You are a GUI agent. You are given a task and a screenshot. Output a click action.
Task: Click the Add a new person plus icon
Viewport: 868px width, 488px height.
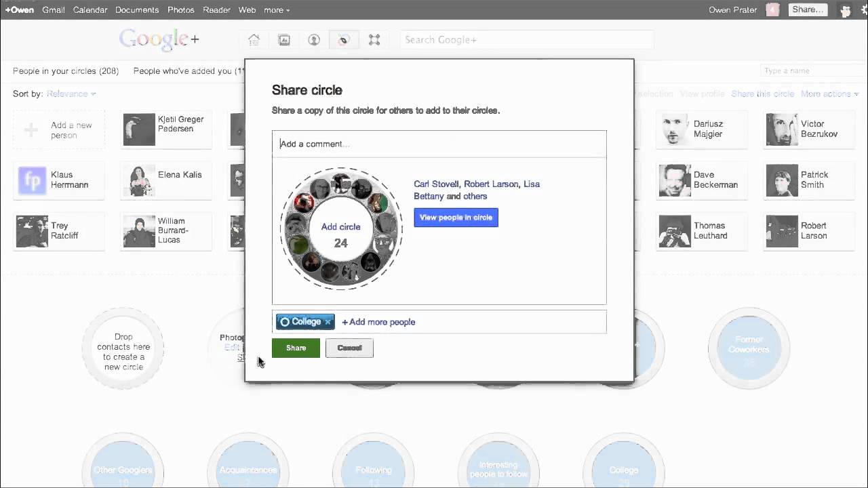(x=31, y=129)
